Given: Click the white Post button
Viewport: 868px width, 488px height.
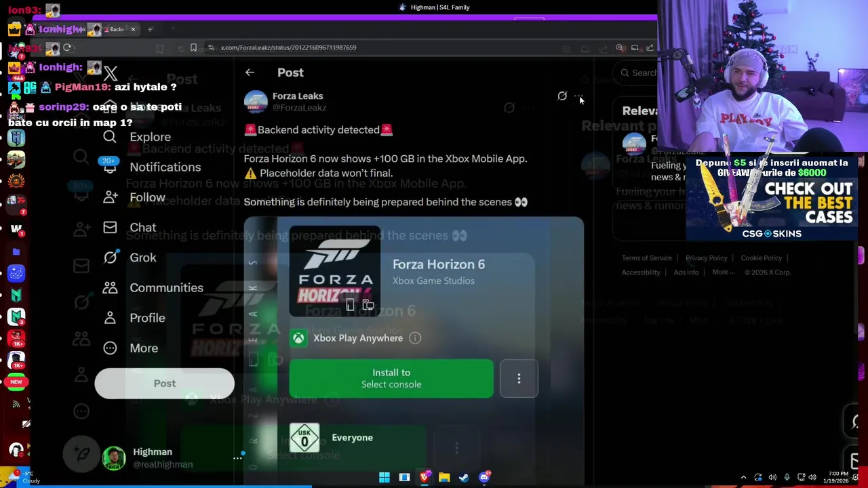Looking at the screenshot, I should pos(165,384).
